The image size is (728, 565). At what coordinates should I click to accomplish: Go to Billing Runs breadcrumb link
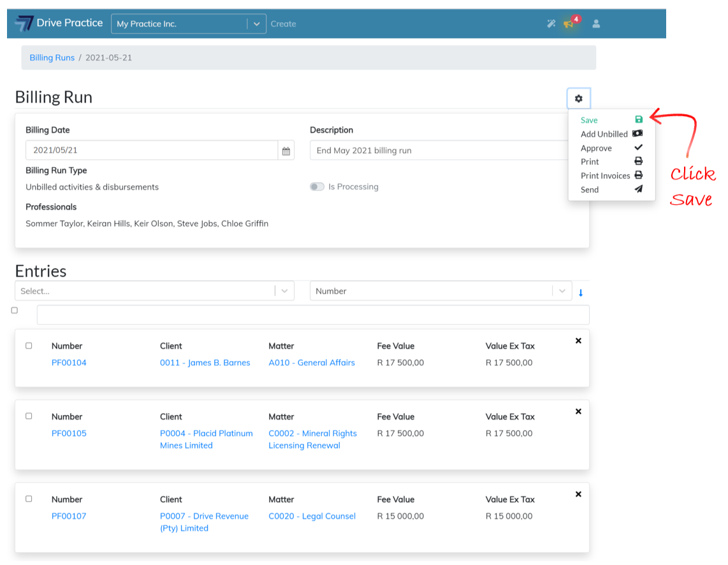52,58
